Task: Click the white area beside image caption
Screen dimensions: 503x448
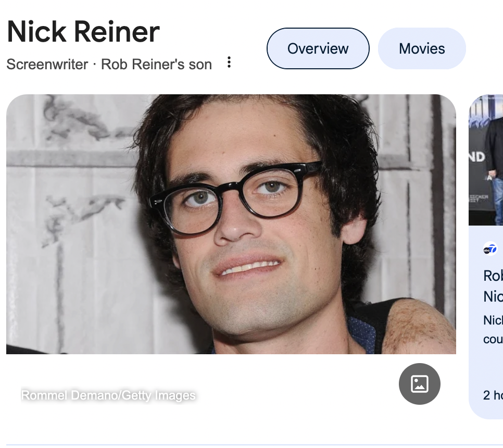Action: (x=295, y=395)
